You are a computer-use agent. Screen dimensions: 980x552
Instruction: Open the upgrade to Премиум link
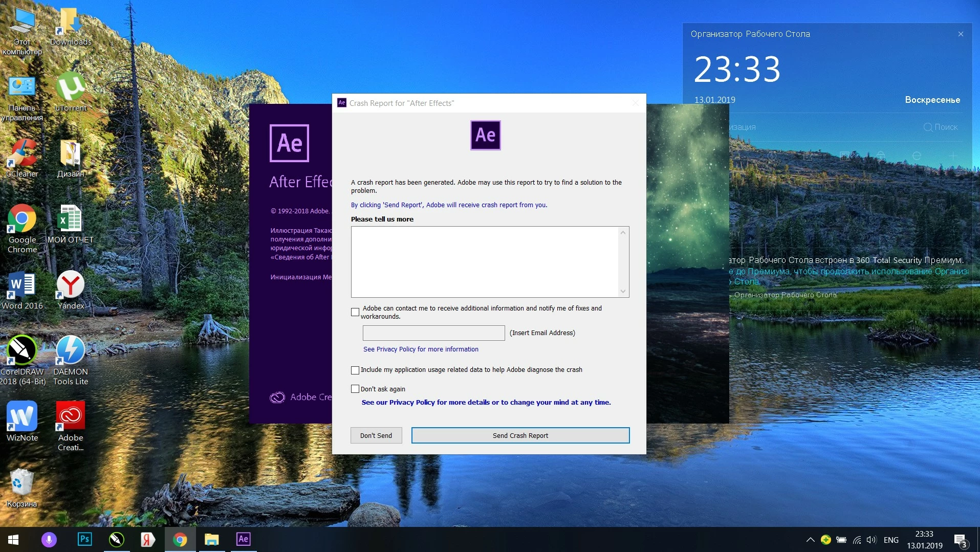coord(848,276)
